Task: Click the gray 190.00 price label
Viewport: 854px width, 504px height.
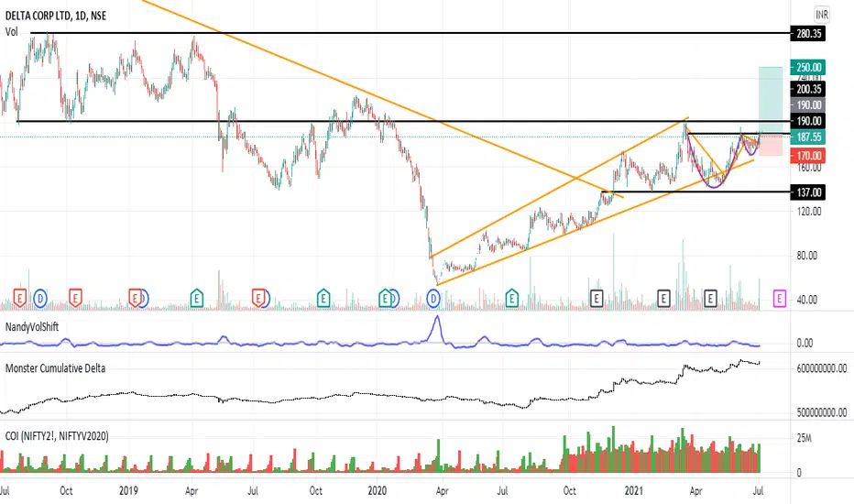Action: point(808,105)
